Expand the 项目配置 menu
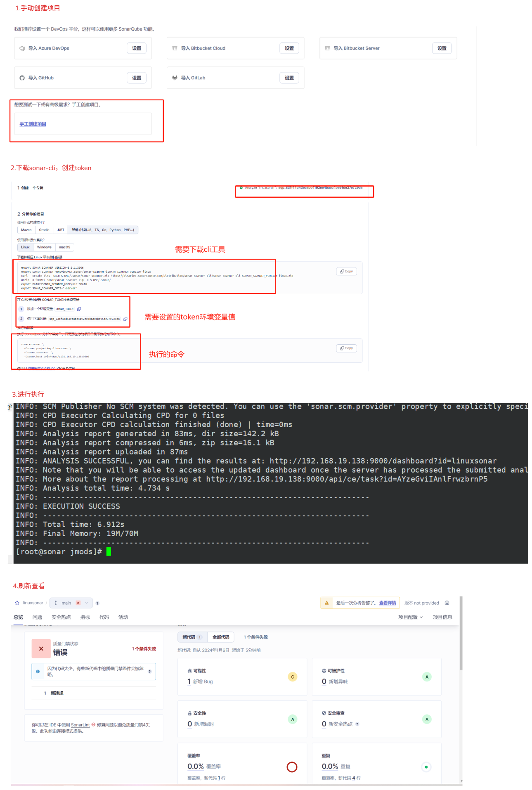The image size is (532, 790). (410, 617)
